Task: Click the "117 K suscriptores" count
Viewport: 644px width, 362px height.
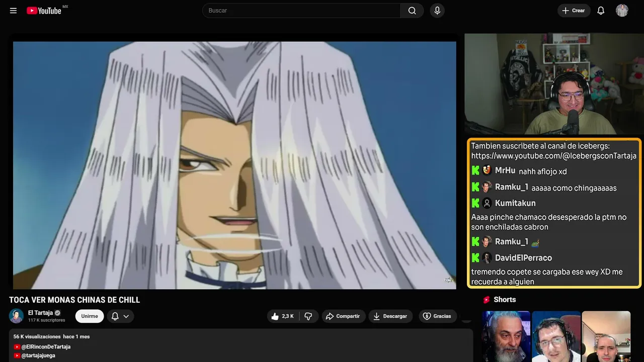Action: pyautogui.click(x=47, y=320)
